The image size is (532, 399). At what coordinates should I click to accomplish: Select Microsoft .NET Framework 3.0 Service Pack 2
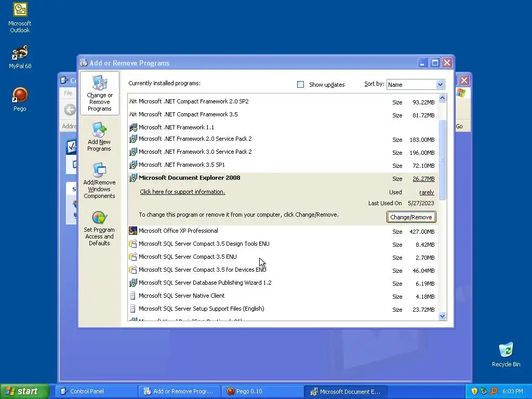(283, 152)
